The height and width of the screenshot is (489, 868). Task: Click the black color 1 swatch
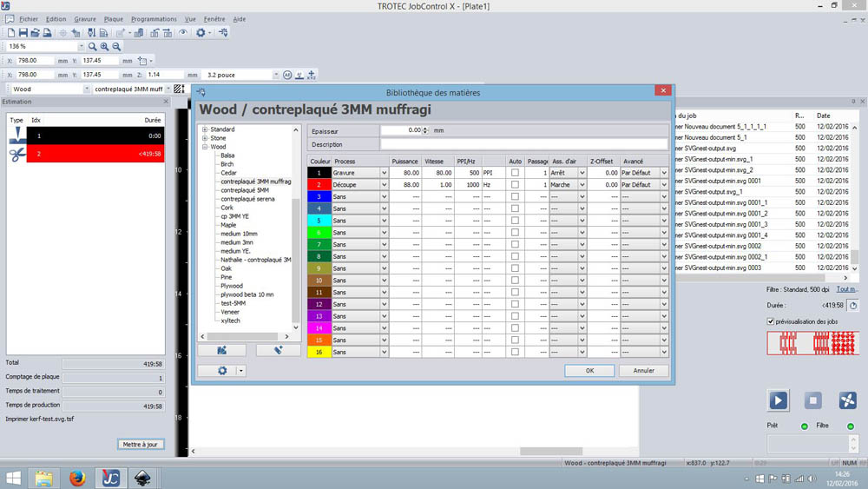tap(319, 173)
